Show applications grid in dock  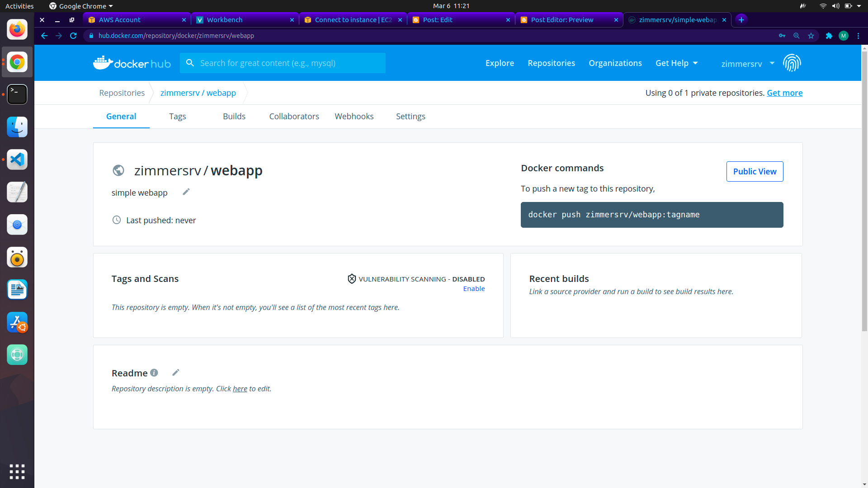17,471
